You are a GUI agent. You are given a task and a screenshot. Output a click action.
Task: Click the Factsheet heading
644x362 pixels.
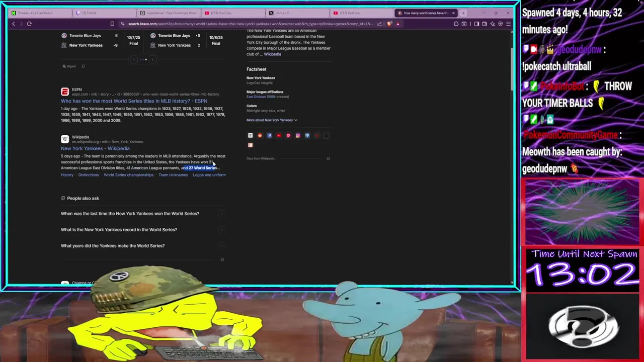(256, 69)
